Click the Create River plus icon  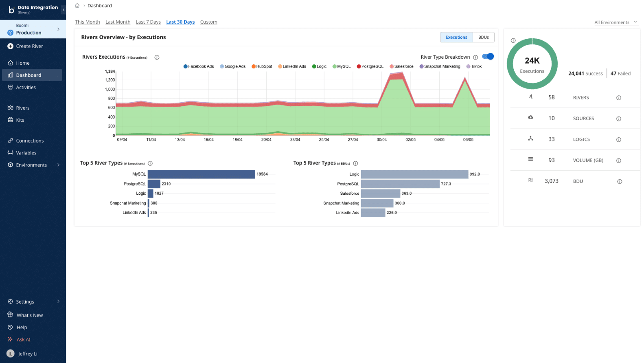tap(11, 46)
